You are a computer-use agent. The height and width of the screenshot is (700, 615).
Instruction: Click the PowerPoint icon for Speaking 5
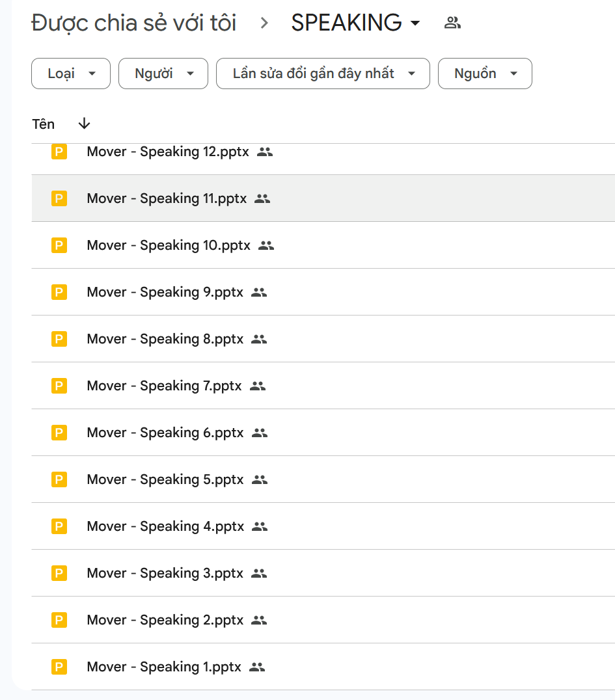pyautogui.click(x=59, y=480)
